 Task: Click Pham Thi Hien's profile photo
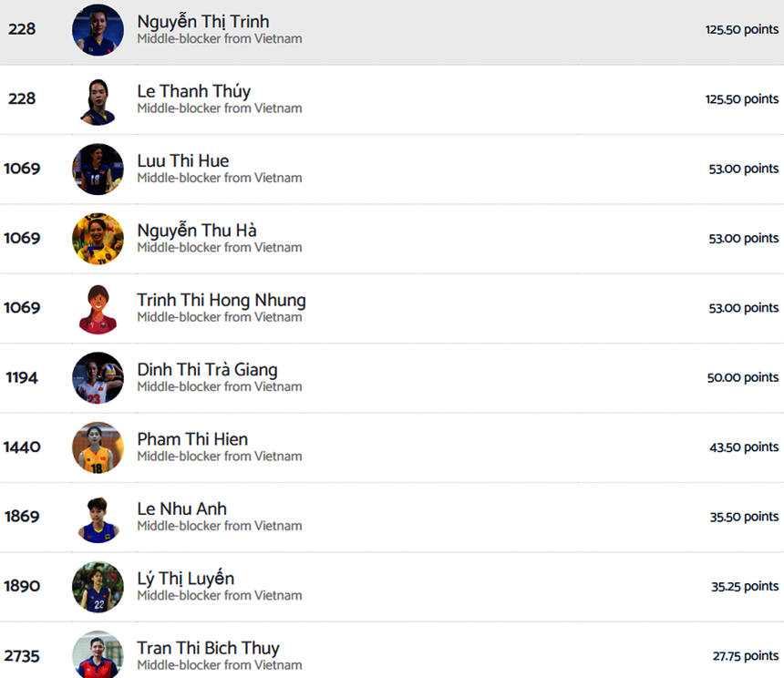[98, 447]
